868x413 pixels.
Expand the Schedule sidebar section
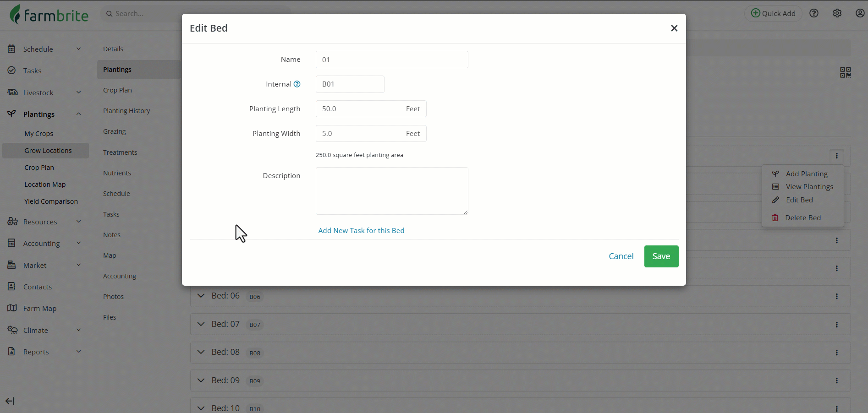coord(78,49)
